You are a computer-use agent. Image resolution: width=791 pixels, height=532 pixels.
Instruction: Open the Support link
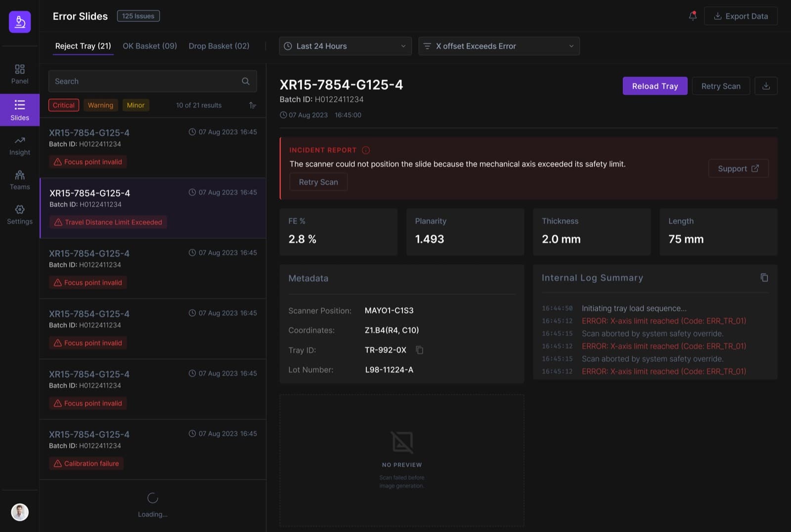pyautogui.click(x=738, y=168)
